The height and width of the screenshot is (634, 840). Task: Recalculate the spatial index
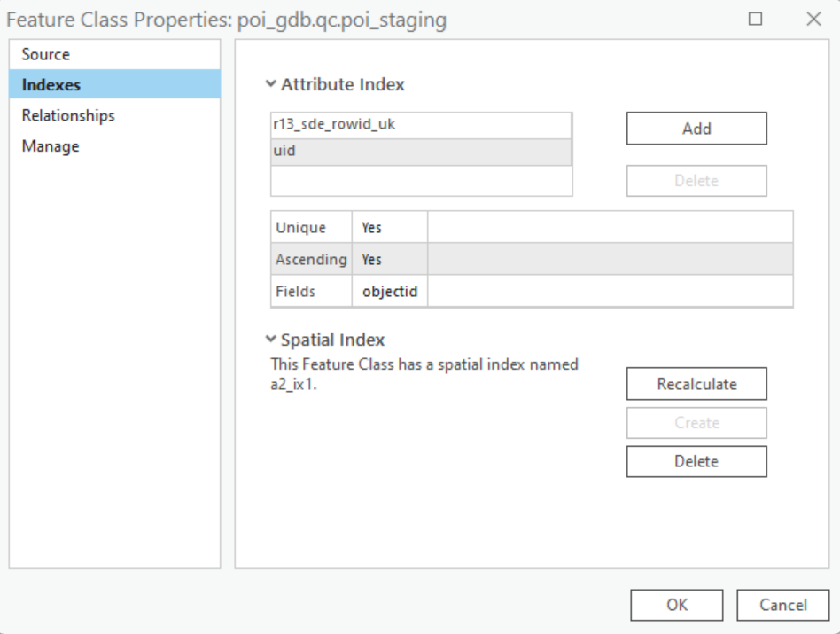[x=696, y=384]
